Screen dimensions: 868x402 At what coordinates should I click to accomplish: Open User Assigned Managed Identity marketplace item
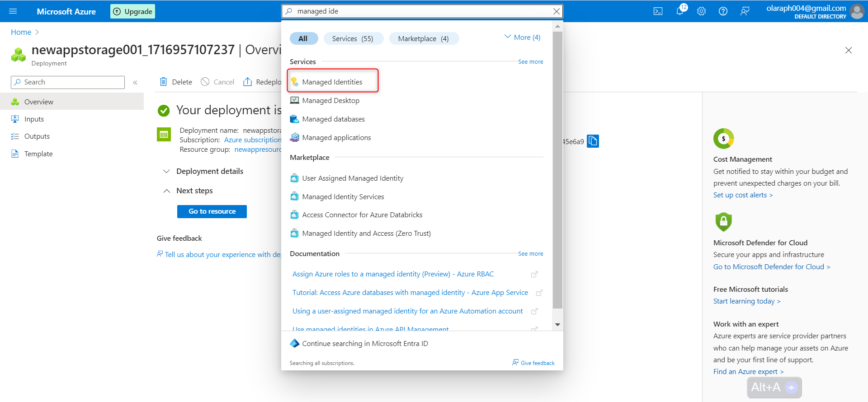click(353, 178)
